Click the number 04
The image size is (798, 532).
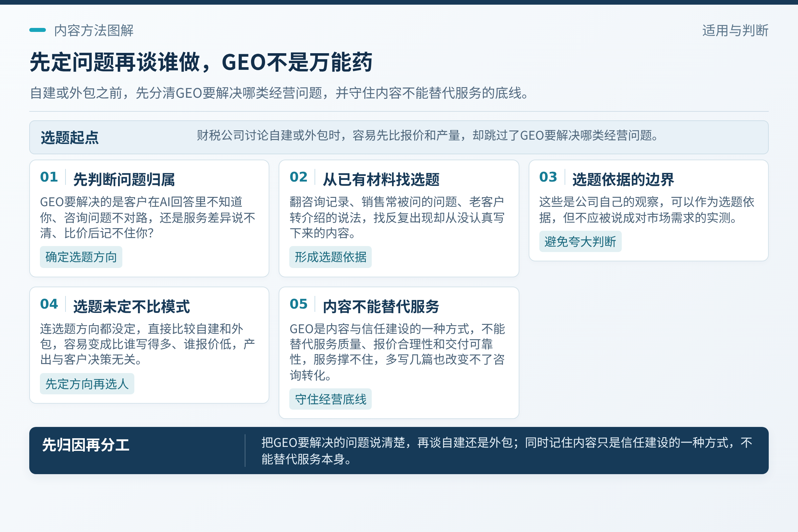[49, 304]
